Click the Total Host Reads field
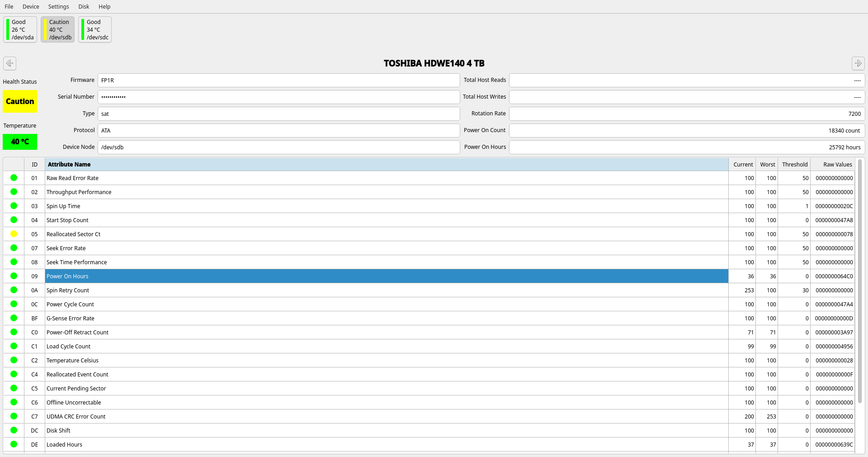 (687, 80)
